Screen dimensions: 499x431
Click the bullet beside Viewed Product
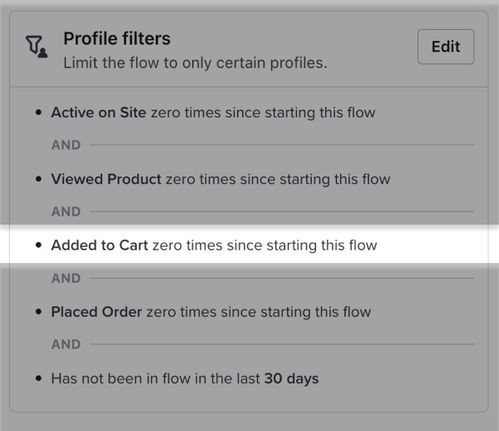(x=39, y=179)
